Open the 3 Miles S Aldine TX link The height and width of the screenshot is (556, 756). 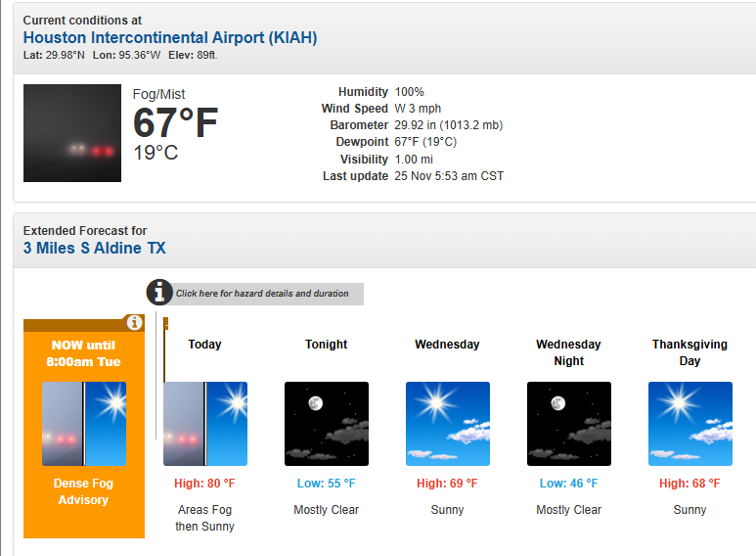point(95,248)
